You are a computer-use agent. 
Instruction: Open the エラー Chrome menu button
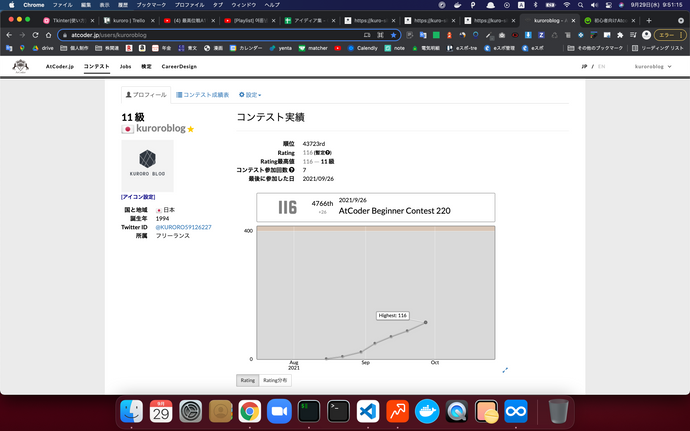point(670,35)
